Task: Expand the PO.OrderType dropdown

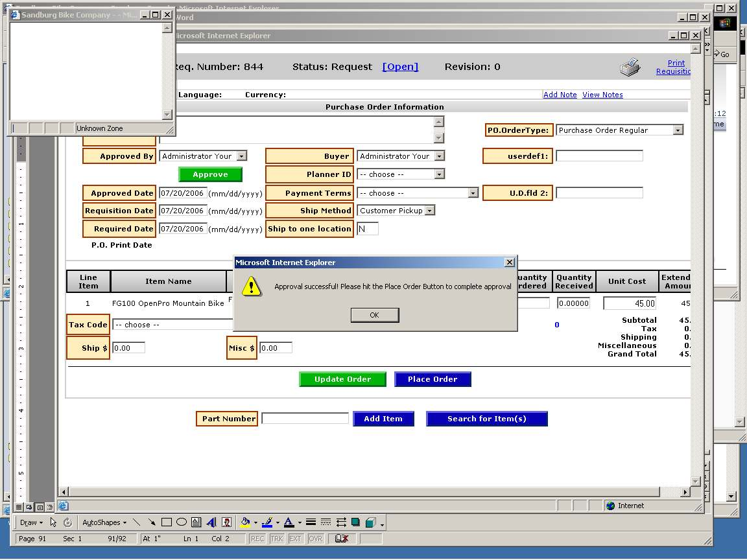Action: coord(678,130)
